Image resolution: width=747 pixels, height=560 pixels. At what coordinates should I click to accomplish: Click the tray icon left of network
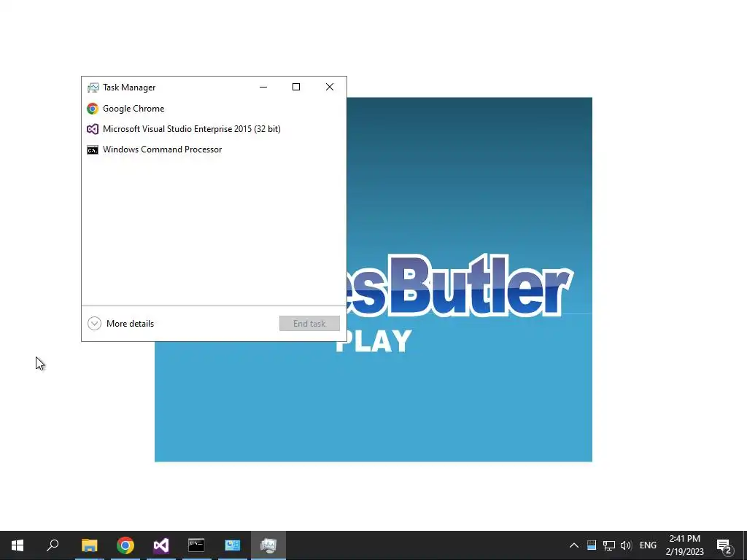point(592,545)
